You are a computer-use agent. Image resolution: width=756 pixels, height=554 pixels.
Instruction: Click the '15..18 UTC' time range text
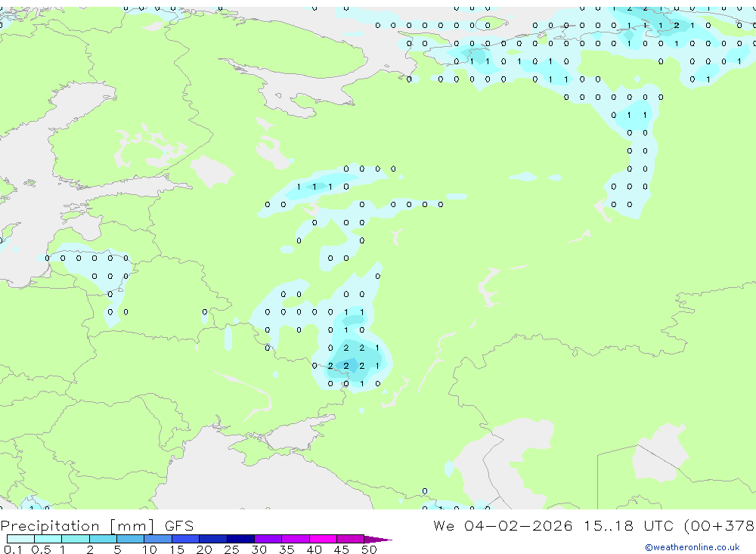[x=628, y=526]
